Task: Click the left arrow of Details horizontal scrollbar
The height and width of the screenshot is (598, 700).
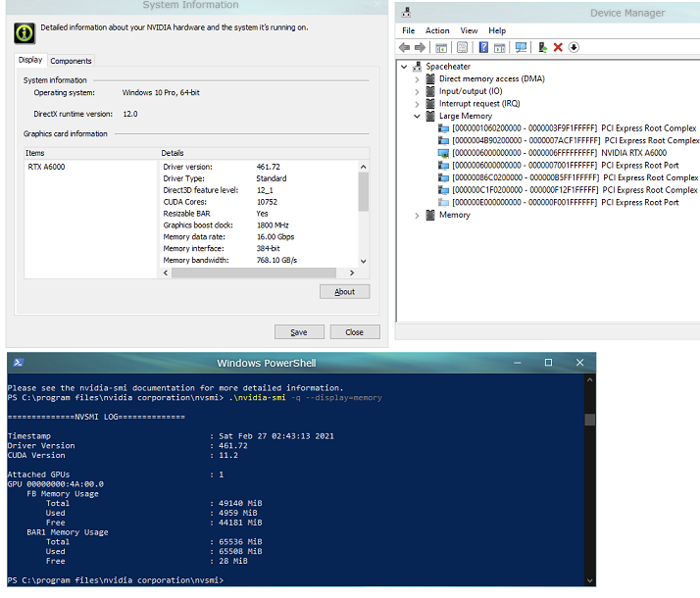Action: (166, 273)
